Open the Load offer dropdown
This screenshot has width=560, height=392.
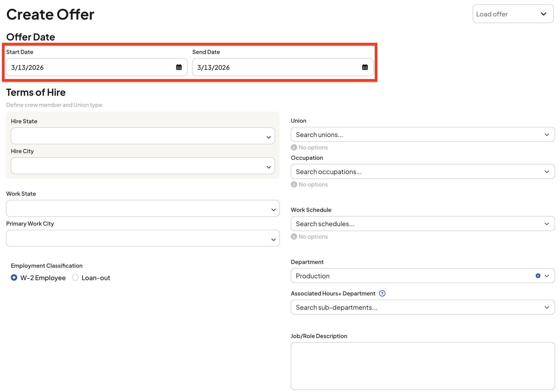click(513, 14)
